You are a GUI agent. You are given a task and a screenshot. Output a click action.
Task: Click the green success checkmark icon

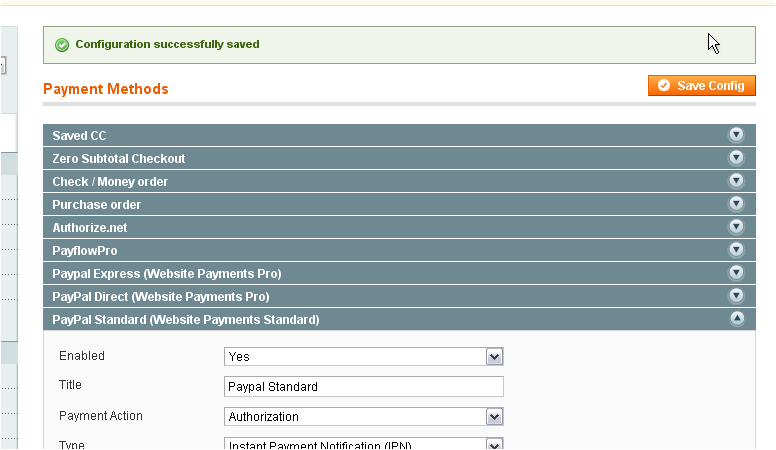[62, 45]
